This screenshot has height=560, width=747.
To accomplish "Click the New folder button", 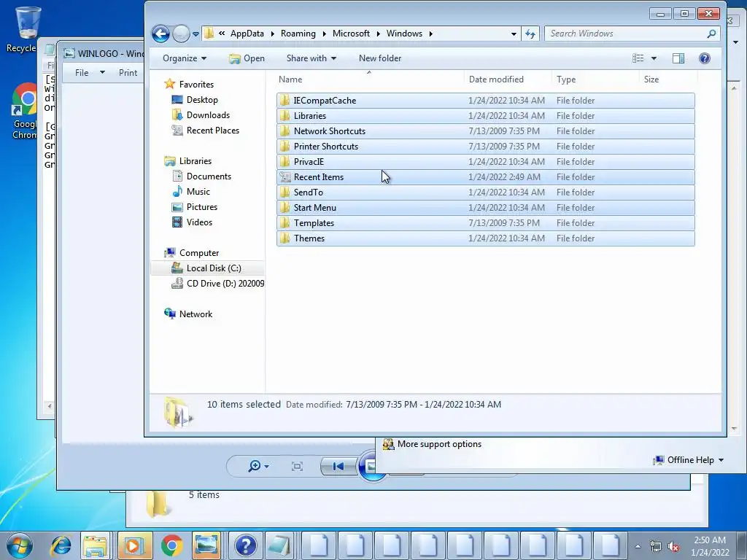I will point(379,58).
